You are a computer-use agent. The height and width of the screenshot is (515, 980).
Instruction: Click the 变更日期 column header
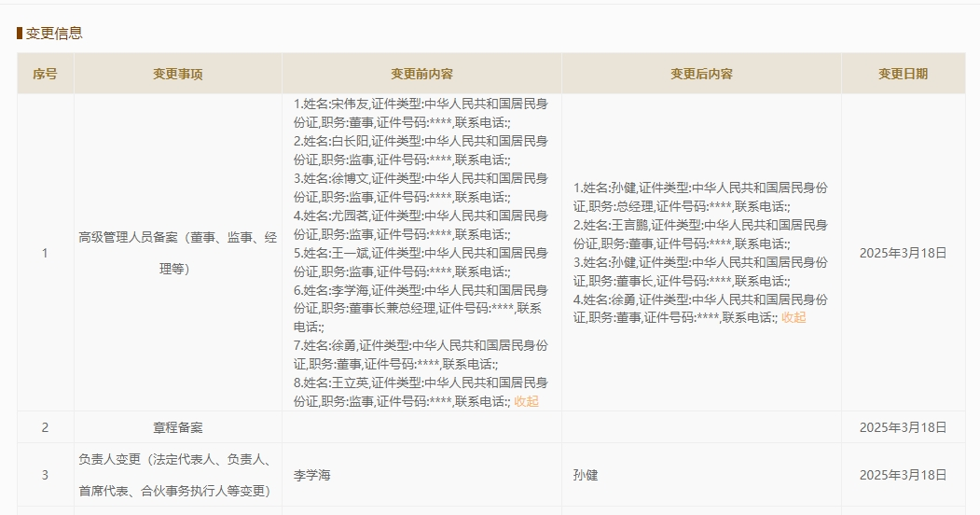point(903,74)
